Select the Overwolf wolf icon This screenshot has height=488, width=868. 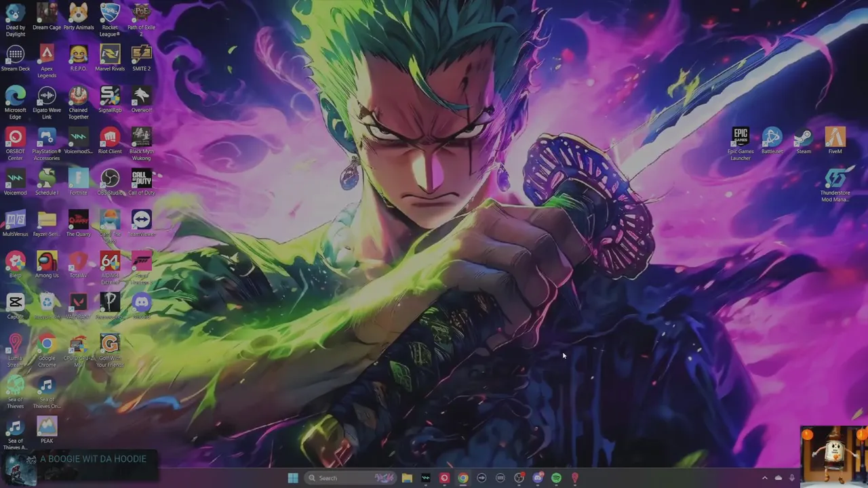tap(141, 96)
